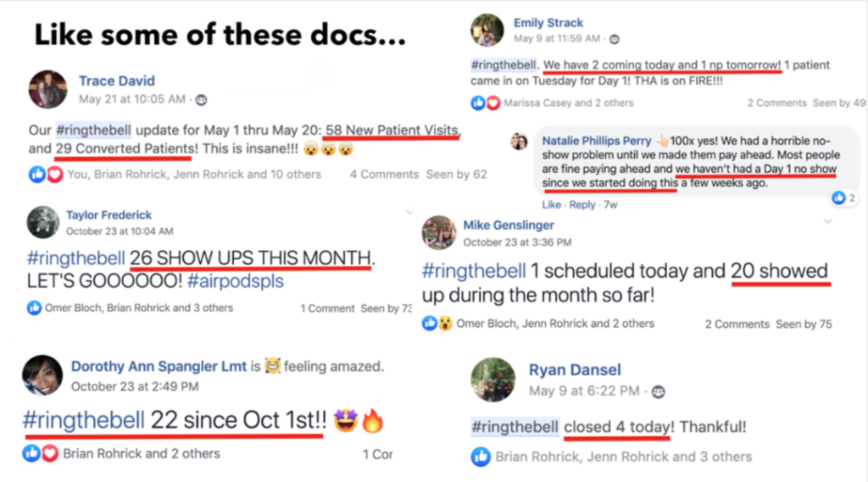This screenshot has width=868, height=482.
Task: Open 4 Comments on Trace David's post
Action: pyautogui.click(x=384, y=175)
